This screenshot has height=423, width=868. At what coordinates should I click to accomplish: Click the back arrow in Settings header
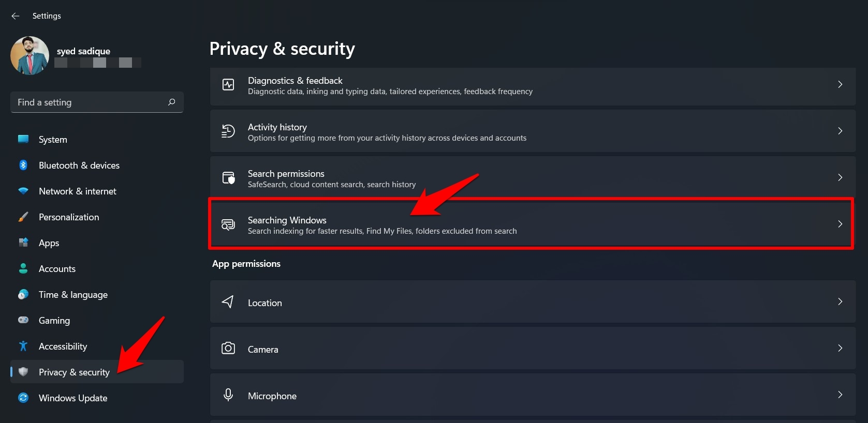16,16
